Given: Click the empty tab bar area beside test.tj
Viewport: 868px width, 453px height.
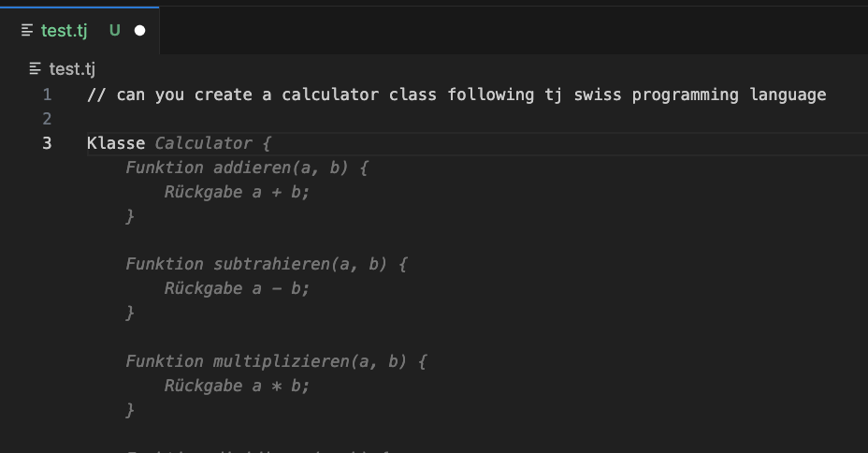Looking at the screenshot, I should pyautogui.click(x=514, y=31).
